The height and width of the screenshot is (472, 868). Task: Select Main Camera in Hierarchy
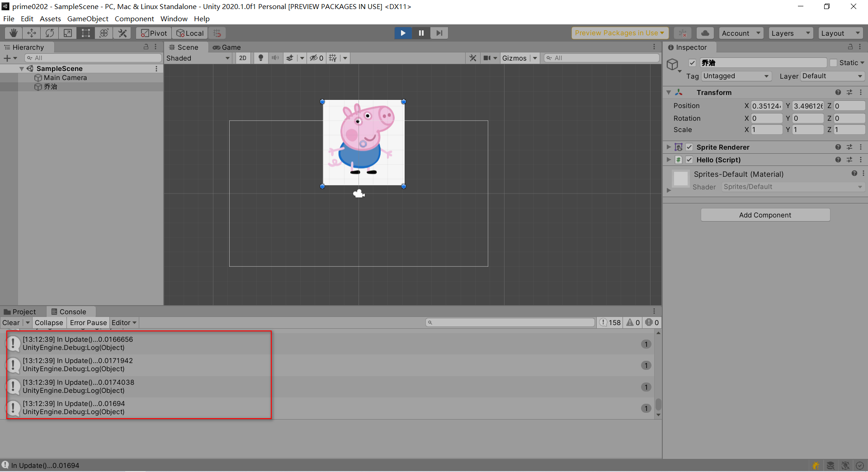65,78
